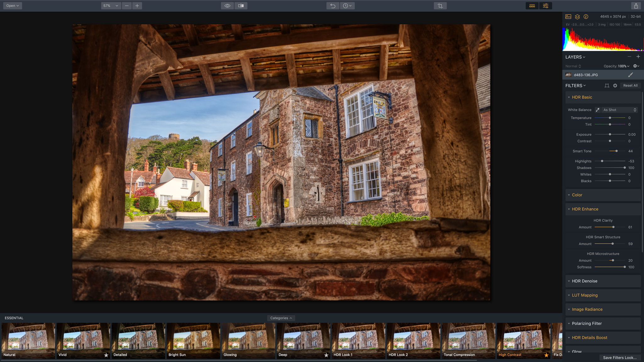Image resolution: width=644 pixels, height=362 pixels.
Task: Open the Export/Share panel
Action: tap(636, 5)
